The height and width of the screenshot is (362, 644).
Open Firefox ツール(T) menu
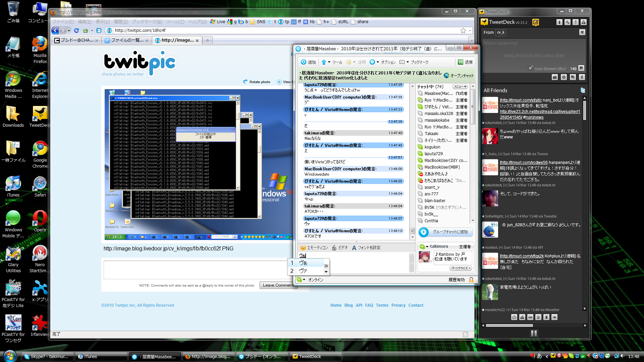pos(175,22)
